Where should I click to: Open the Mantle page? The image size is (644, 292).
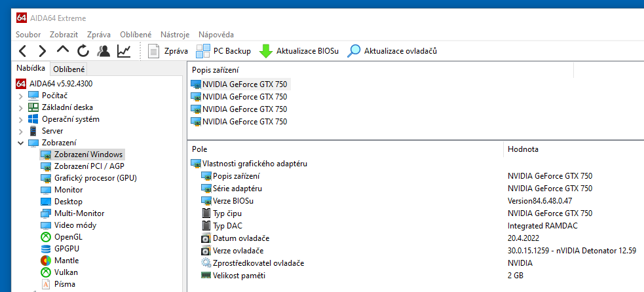60,261
